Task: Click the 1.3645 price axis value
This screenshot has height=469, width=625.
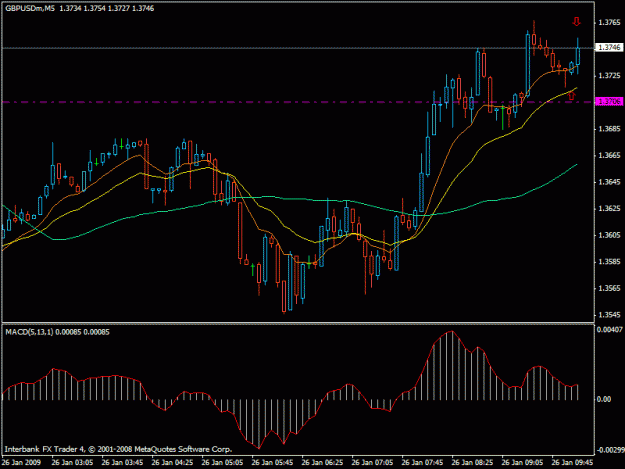Action: coord(609,182)
